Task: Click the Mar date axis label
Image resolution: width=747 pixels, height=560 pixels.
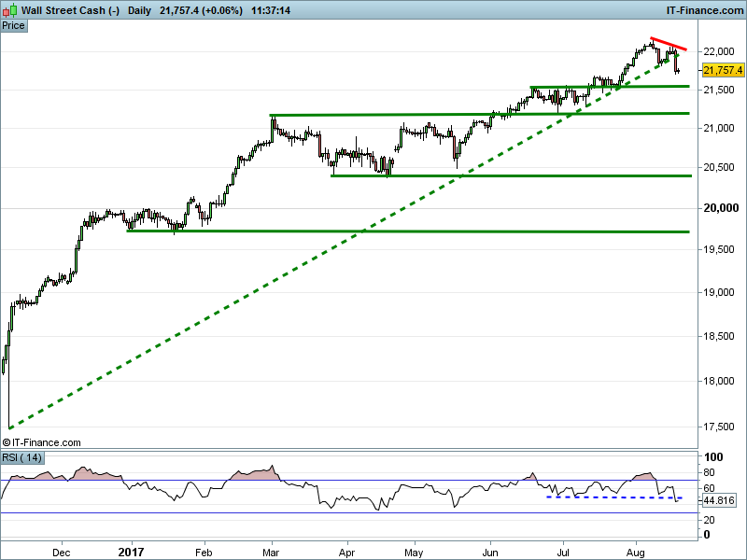Action: click(271, 553)
